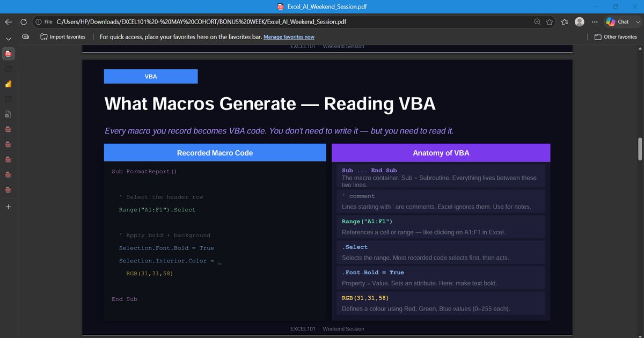Click code line Range("A1:F1").Select
The height and width of the screenshot is (338, 644).
tap(157, 210)
